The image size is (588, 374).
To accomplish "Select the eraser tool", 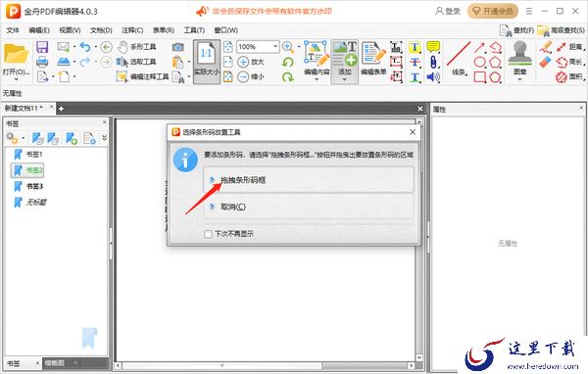I will (x=546, y=62).
